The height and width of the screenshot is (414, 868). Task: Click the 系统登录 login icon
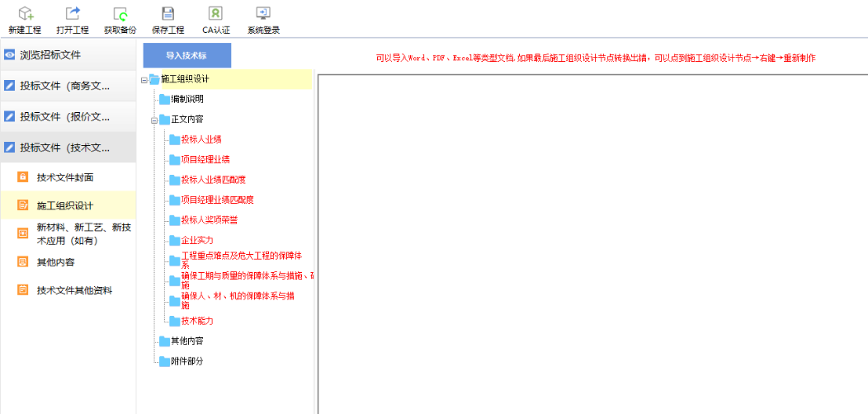click(x=263, y=13)
